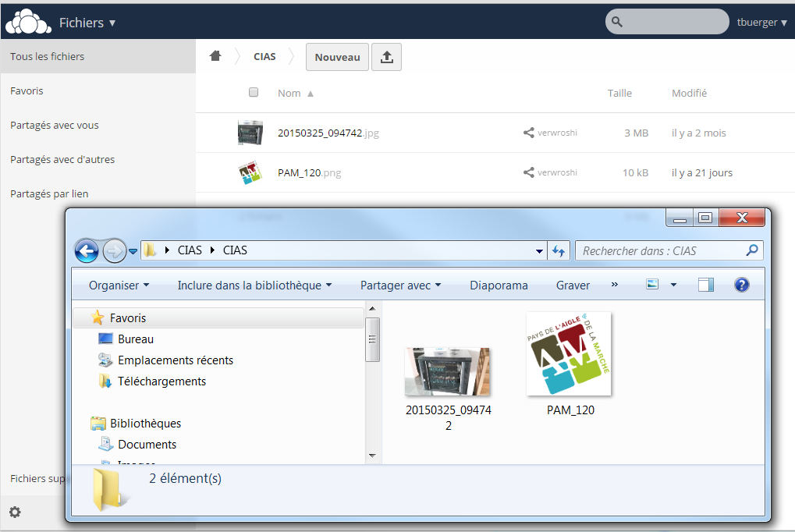The image size is (795, 532).
Task: Click share icon for PAM_120.png row
Action: [528, 172]
